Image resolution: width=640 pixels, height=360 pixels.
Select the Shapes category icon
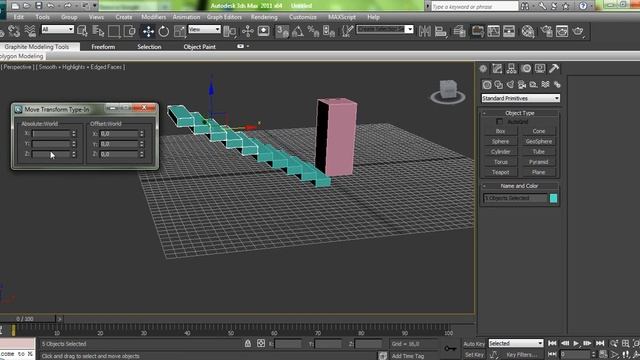coord(498,84)
